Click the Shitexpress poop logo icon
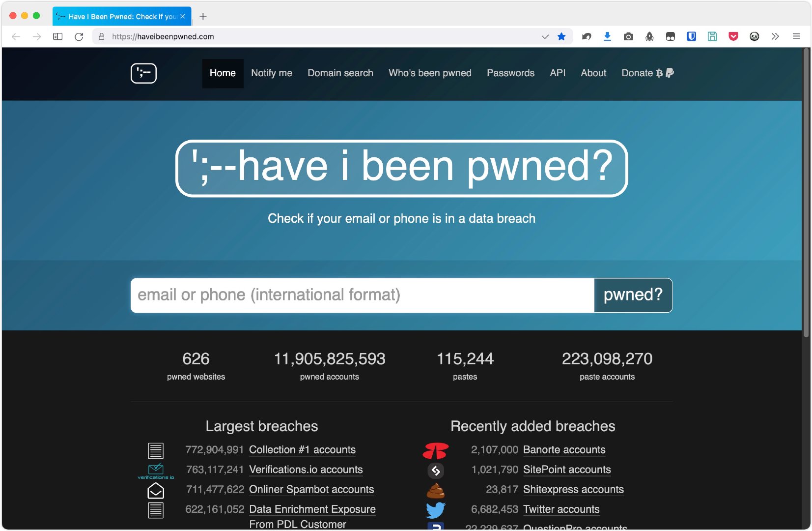The width and height of the screenshot is (812, 531). click(x=436, y=490)
